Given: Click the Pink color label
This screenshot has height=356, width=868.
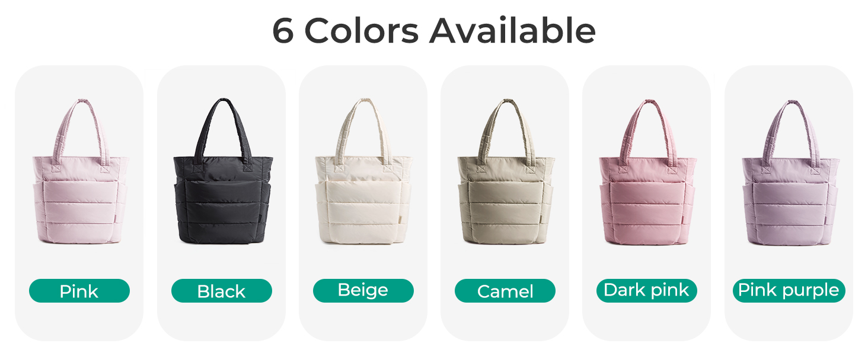Looking at the screenshot, I should tap(79, 291).
